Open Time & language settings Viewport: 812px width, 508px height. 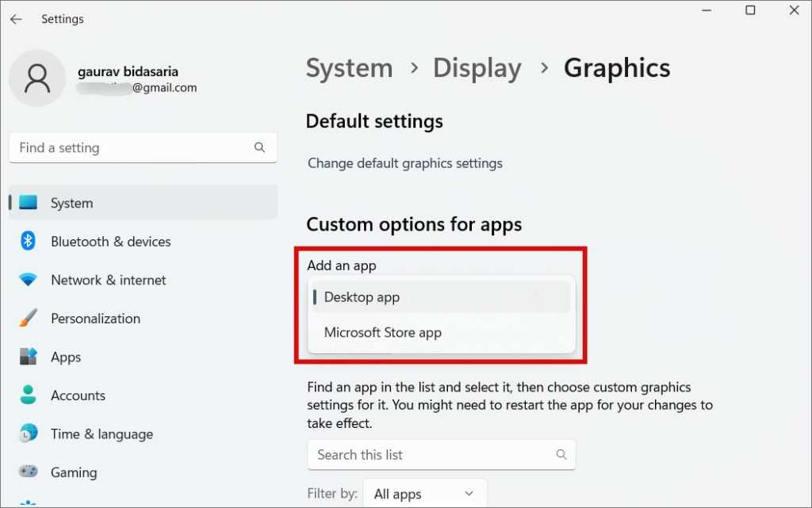click(x=144, y=434)
